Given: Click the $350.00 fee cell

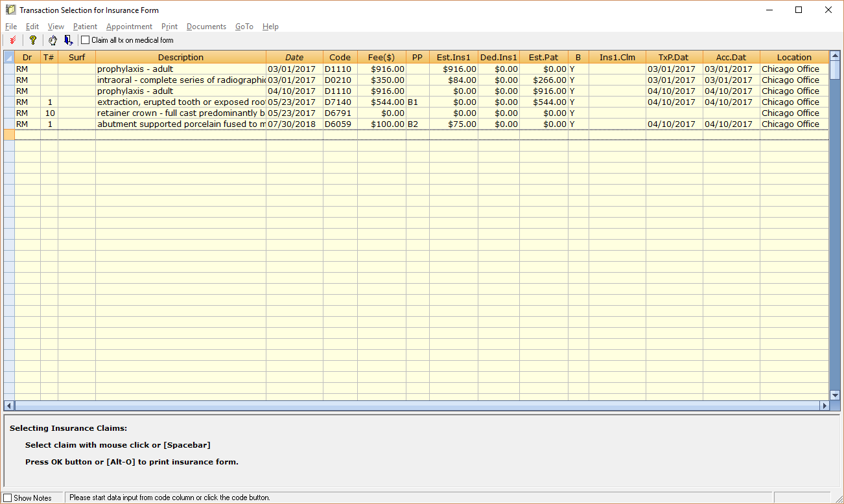Looking at the screenshot, I should 382,80.
